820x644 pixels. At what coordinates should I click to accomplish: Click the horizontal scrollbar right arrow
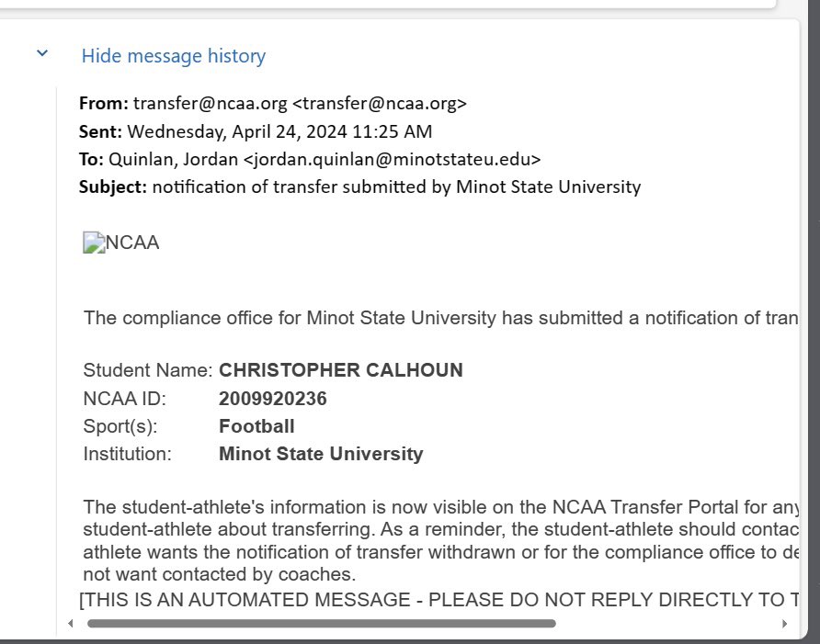(784, 623)
